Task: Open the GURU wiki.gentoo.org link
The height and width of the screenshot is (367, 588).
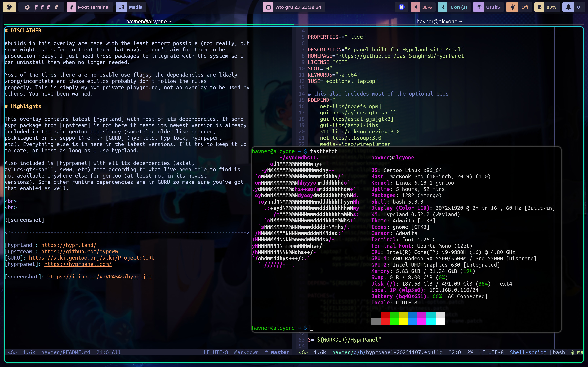Action: pyautogui.click(x=92, y=258)
